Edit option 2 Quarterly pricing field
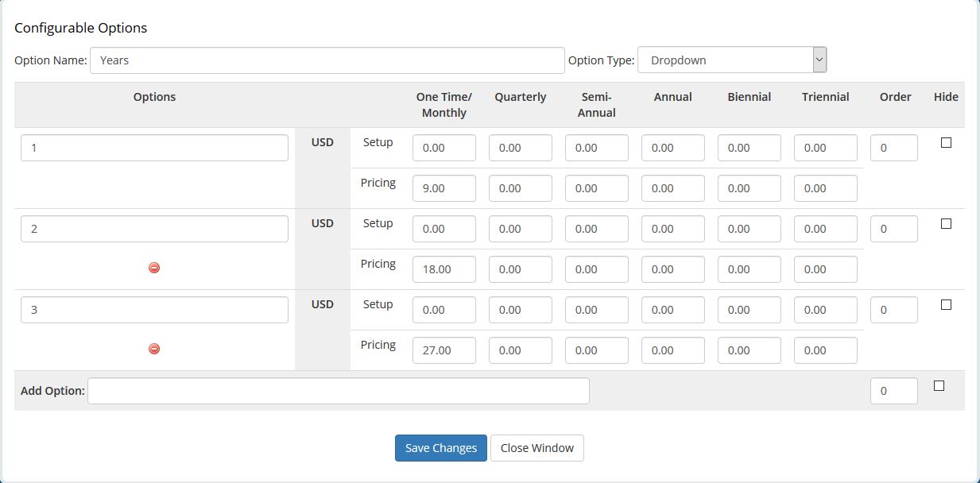Viewport: 980px width, 483px height. [521, 269]
